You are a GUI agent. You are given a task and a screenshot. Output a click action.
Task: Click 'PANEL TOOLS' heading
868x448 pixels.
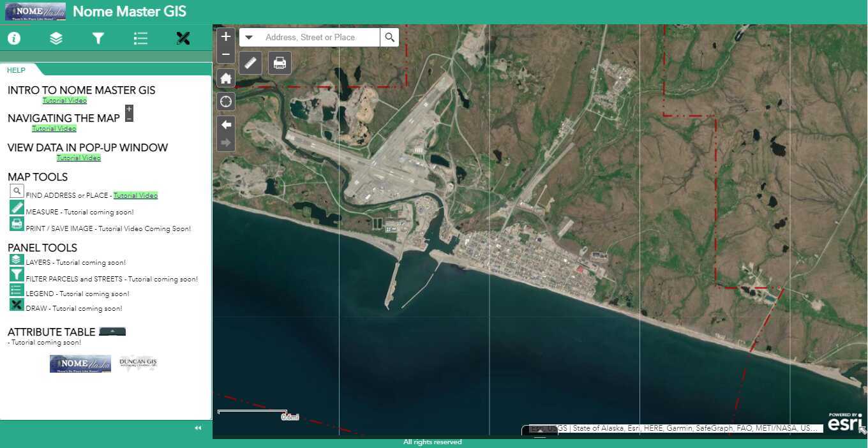coord(42,248)
